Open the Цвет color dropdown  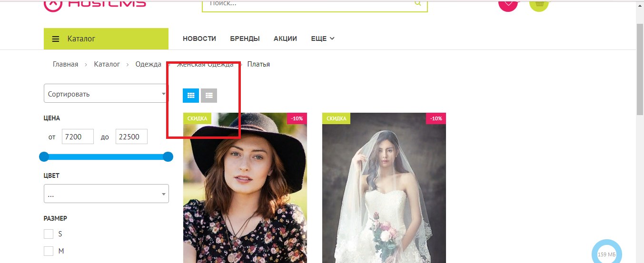[106, 194]
